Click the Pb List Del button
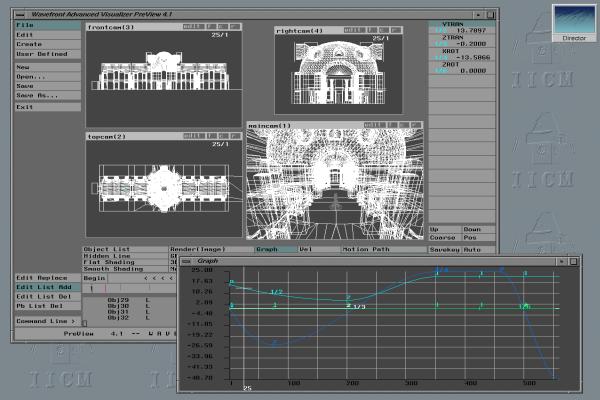This screenshot has width=600, height=400. tap(48, 306)
